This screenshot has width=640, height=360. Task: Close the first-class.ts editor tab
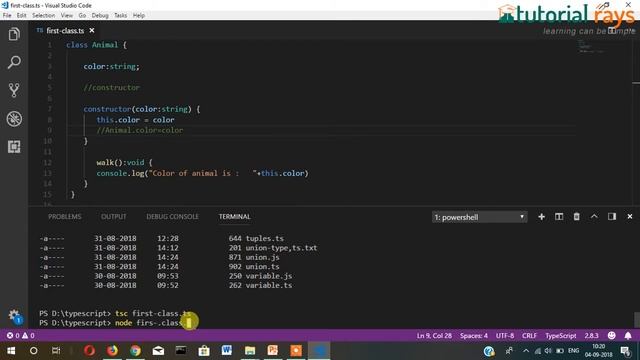92,31
